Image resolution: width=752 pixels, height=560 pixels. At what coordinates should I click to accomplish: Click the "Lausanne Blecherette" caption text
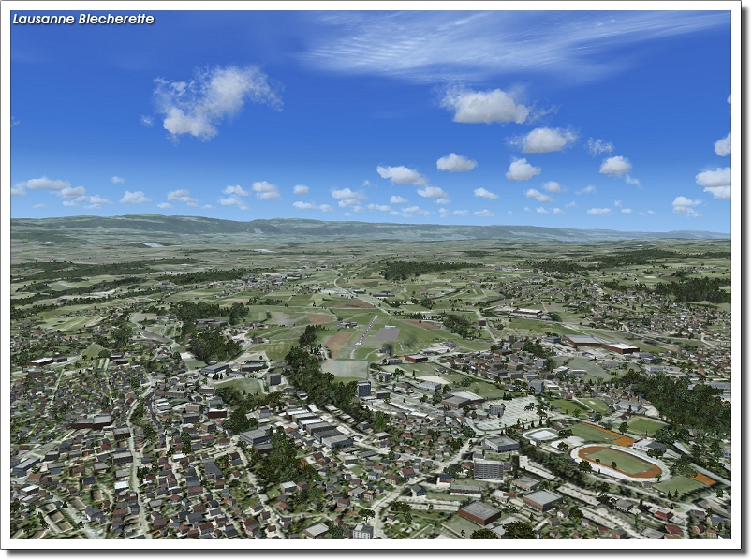tap(83, 19)
